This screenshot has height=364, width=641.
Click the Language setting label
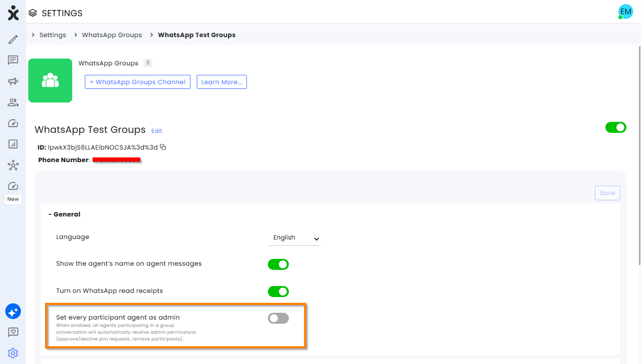pyautogui.click(x=73, y=237)
